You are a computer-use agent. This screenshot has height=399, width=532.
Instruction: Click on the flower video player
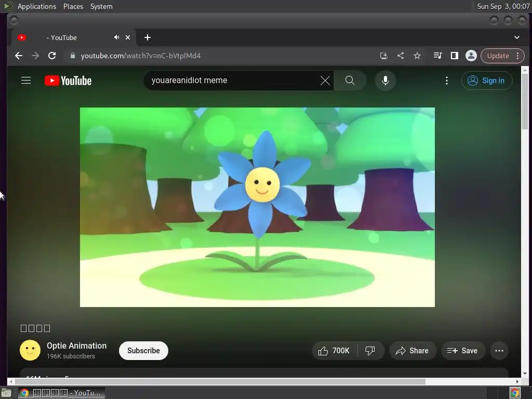tap(257, 207)
